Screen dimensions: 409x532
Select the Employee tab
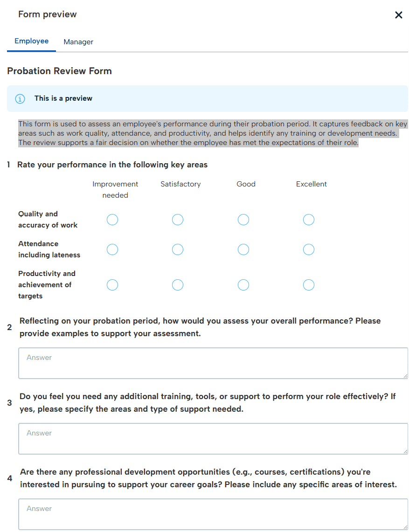pyautogui.click(x=32, y=41)
